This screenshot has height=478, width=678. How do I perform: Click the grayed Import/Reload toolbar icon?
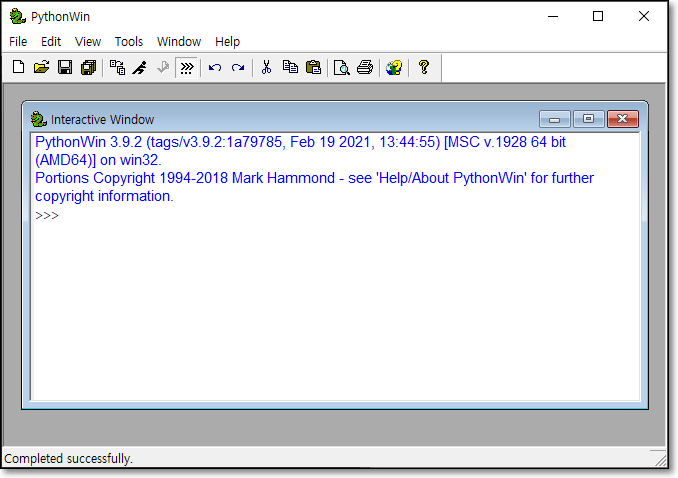pyautogui.click(x=163, y=67)
